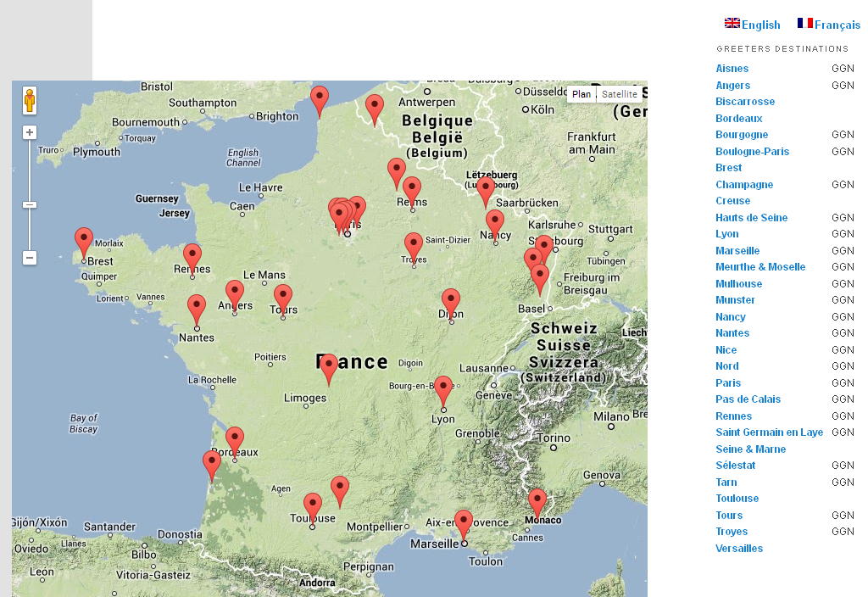Screen dimensions: 868x597
Task: Switch map to Plan view
Action: [x=581, y=94]
